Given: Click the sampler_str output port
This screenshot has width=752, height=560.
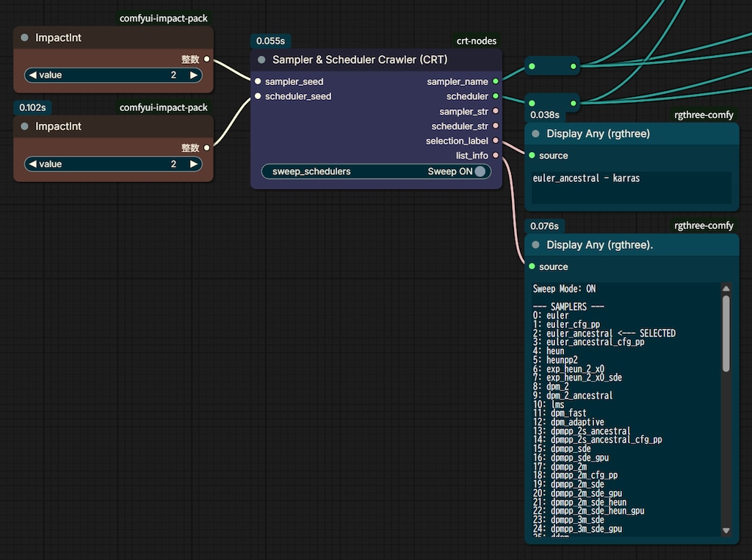Looking at the screenshot, I should point(496,112).
